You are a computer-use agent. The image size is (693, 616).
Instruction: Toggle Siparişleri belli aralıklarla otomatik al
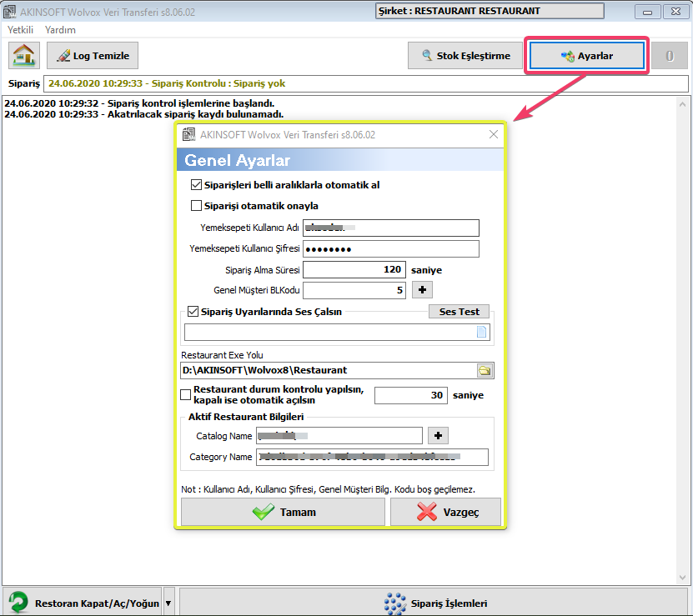point(196,185)
